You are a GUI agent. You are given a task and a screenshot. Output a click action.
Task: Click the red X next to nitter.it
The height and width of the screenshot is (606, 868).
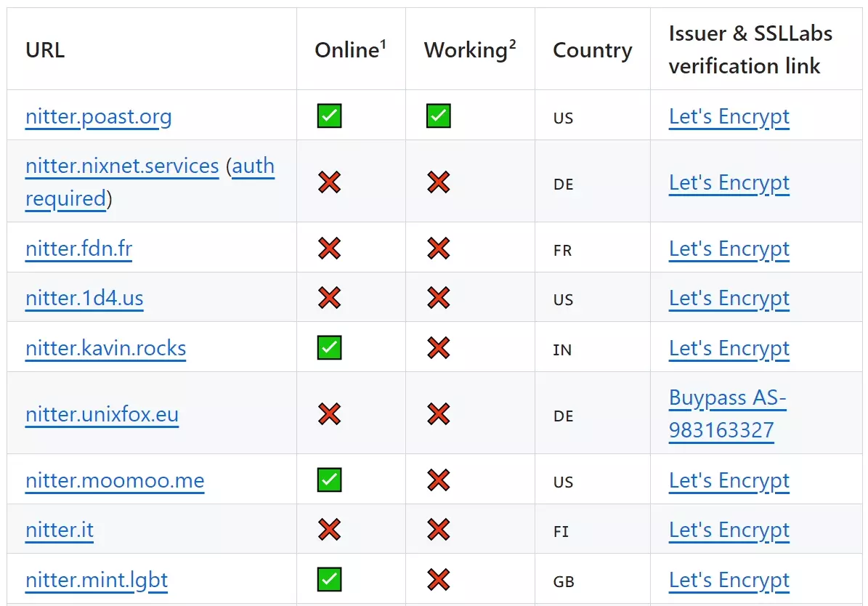328,530
